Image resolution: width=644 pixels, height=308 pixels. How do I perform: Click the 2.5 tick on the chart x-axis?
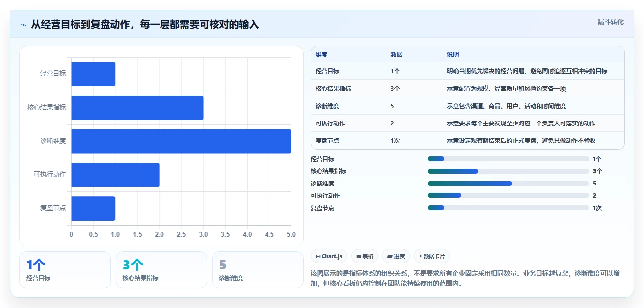point(181,234)
